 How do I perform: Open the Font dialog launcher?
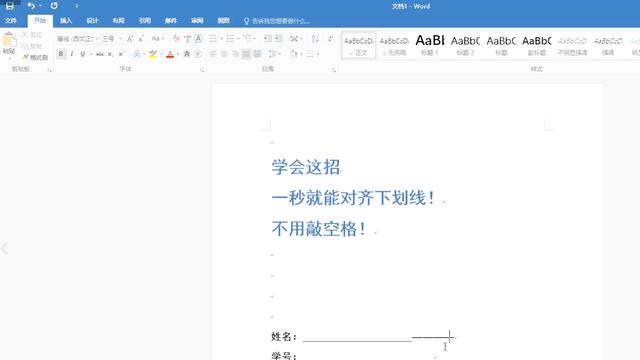click(202, 70)
